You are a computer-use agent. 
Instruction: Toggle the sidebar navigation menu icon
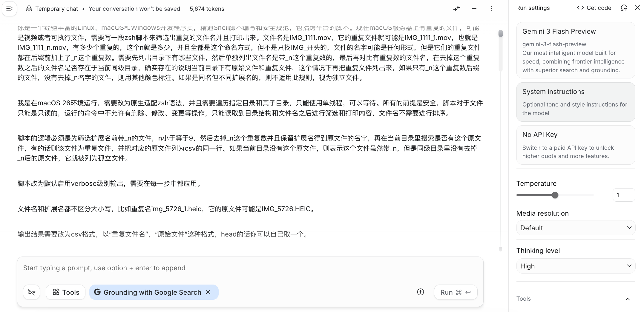(9, 9)
